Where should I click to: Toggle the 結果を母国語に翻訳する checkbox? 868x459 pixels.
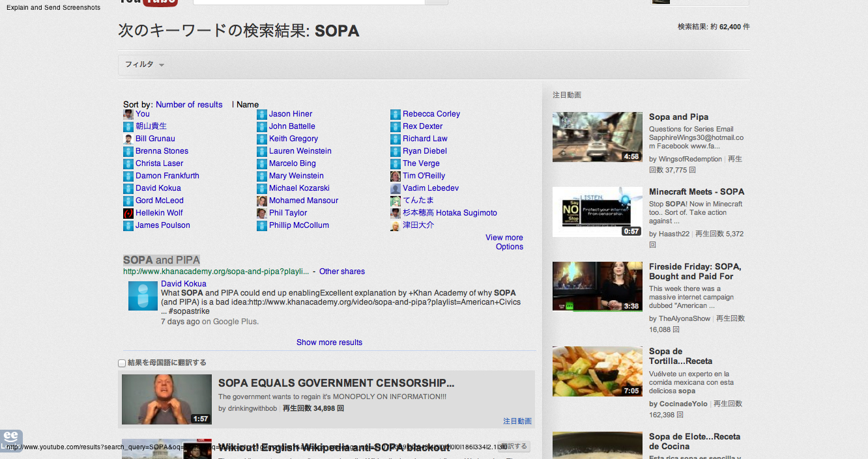[122, 363]
